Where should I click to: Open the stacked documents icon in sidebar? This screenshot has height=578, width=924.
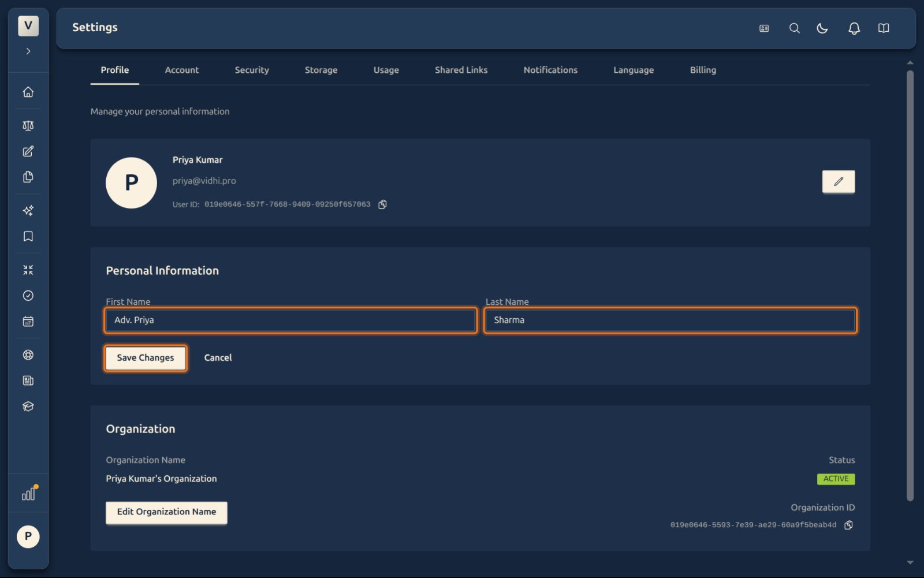point(28,177)
